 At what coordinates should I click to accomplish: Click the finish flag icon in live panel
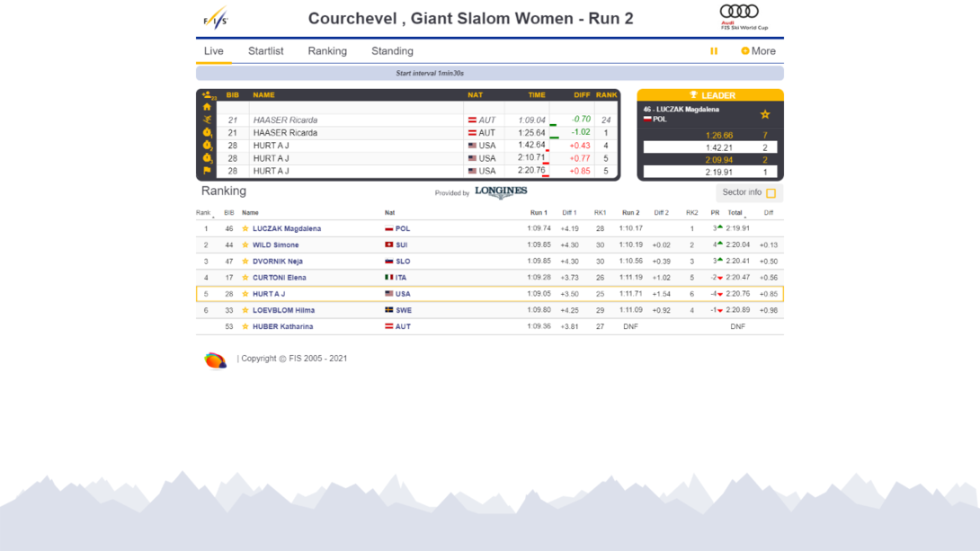click(x=207, y=171)
